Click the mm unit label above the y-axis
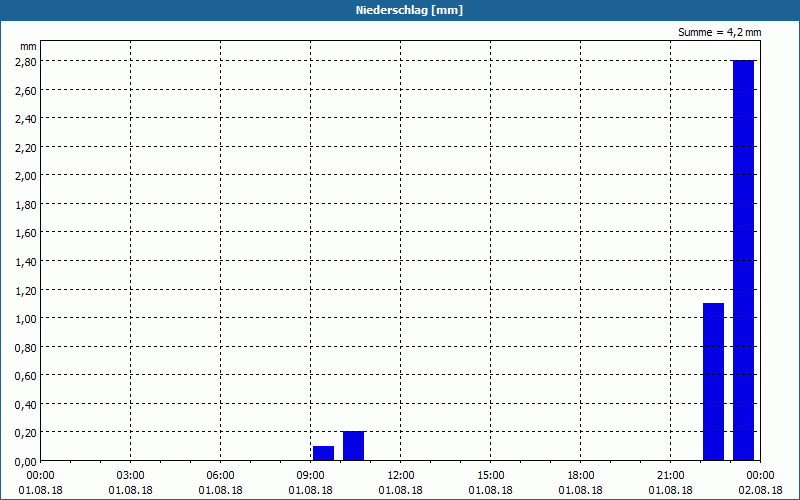This screenshot has width=800, height=500. (28, 46)
